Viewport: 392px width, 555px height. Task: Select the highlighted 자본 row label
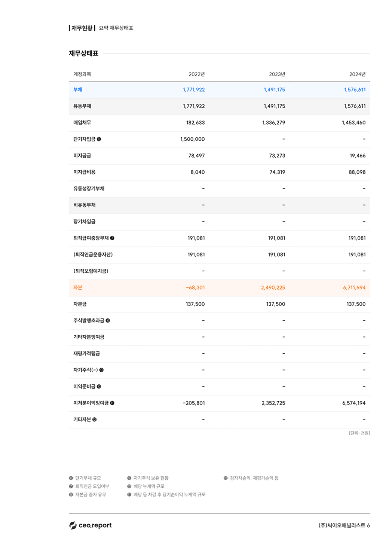click(x=77, y=287)
